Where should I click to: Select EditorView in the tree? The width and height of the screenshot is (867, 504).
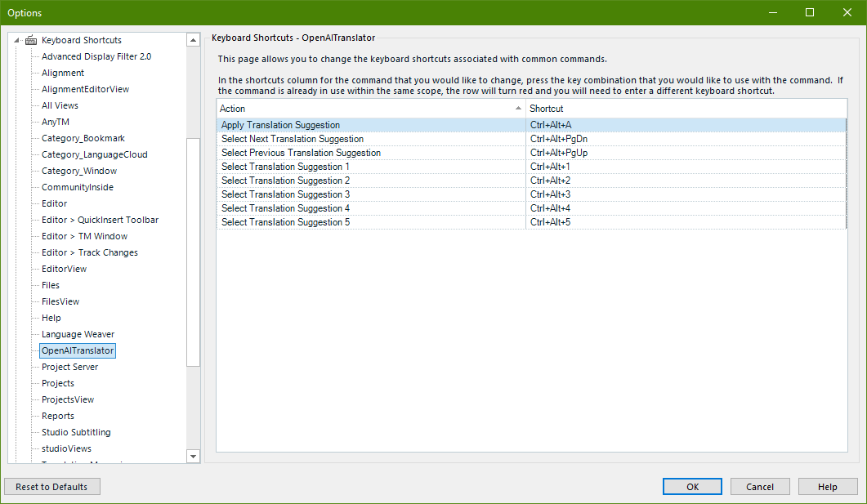(64, 269)
